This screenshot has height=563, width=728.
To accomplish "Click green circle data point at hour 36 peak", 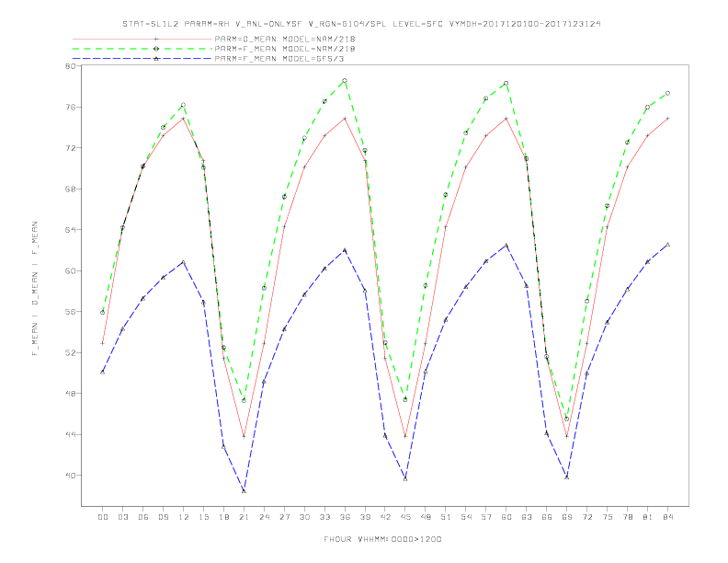I will click(x=345, y=81).
